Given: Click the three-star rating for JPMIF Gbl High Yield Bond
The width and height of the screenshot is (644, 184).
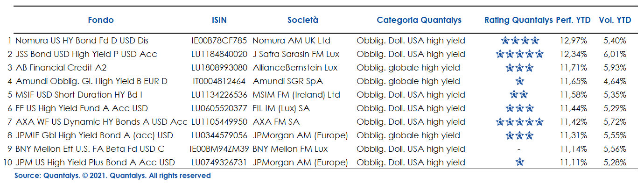Looking at the screenshot, I should [x=519, y=135].
